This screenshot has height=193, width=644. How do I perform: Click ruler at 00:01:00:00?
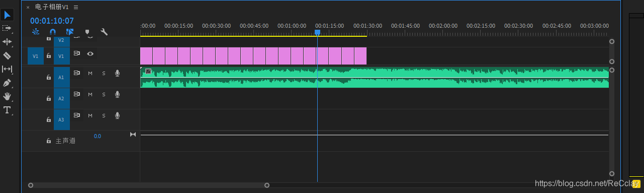(x=292, y=26)
